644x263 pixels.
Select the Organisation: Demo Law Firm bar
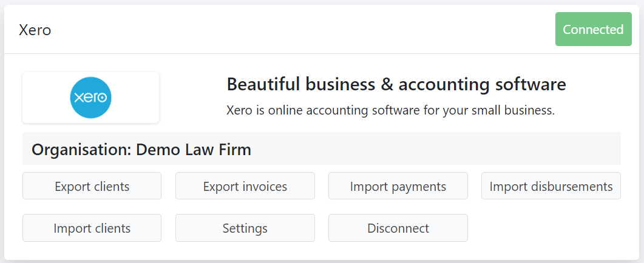322,148
